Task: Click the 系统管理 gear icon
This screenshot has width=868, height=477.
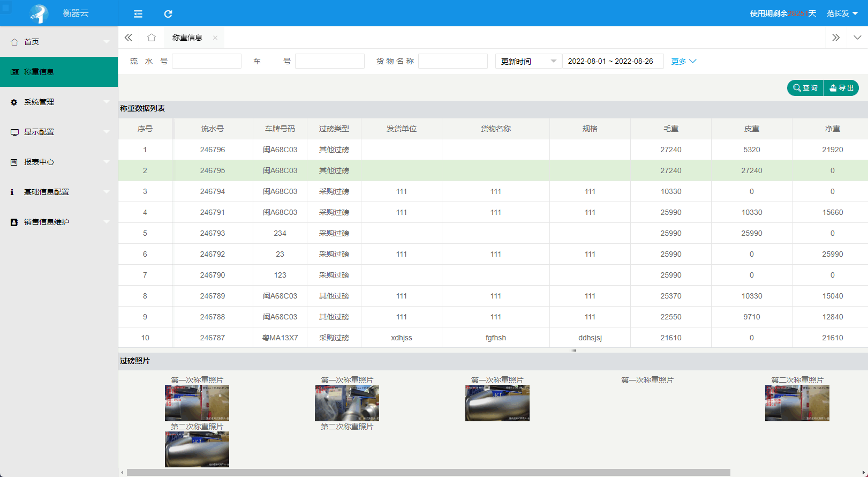Action: (14, 102)
